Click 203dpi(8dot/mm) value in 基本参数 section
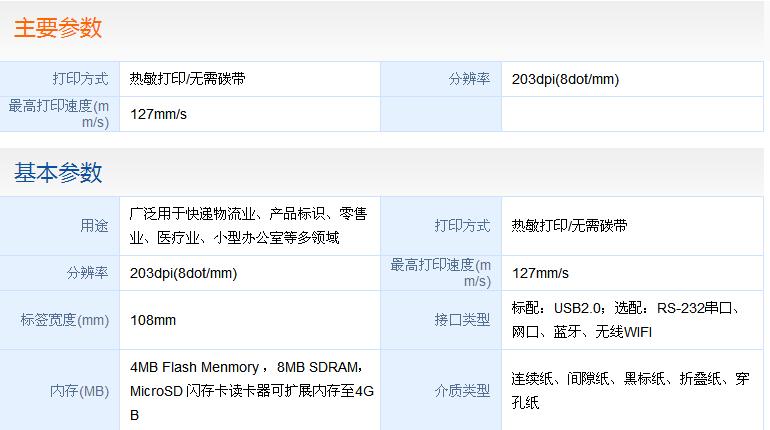The width and height of the screenshot is (770, 430). pyautogui.click(x=184, y=273)
